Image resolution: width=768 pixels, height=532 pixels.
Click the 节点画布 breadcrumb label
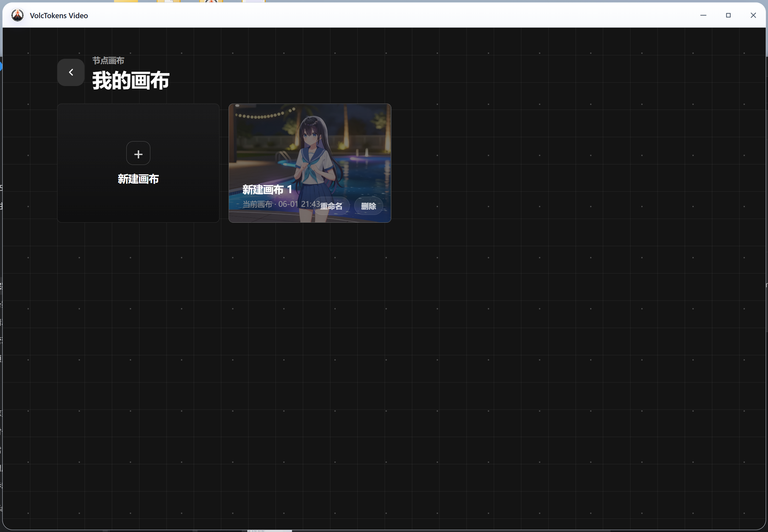point(108,61)
